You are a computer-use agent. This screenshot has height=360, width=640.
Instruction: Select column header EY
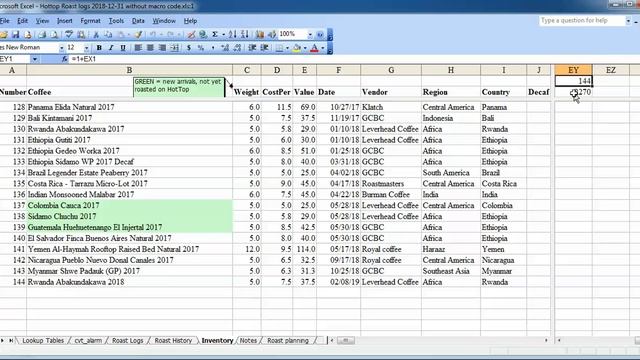(573, 70)
